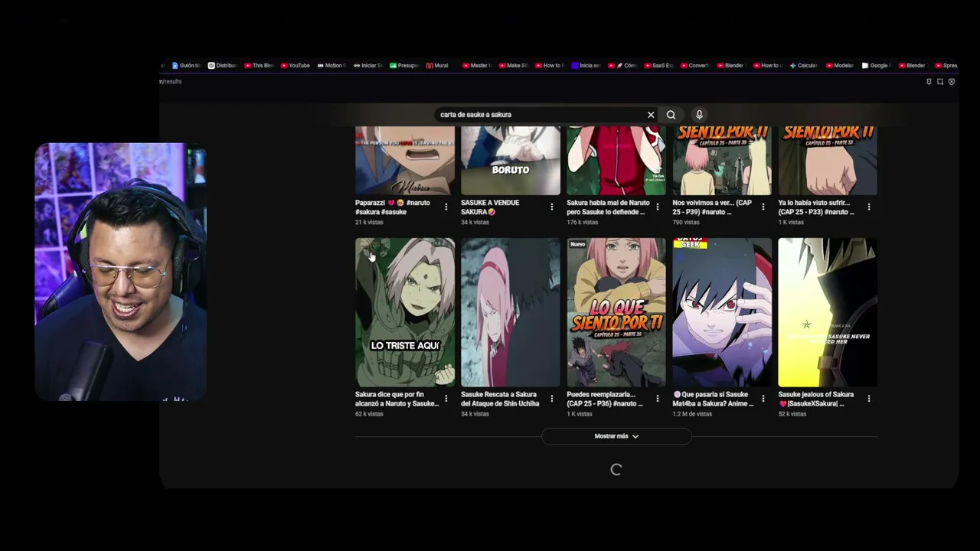Open the Inicia se bookmark with purple icon
The height and width of the screenshot is (551, 980).
586,66
